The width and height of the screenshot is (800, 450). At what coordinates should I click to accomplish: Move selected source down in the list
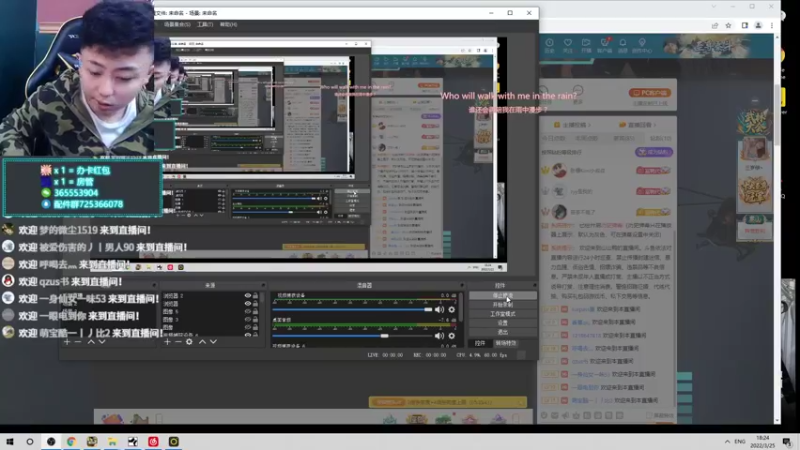click(x=213, y=341)
